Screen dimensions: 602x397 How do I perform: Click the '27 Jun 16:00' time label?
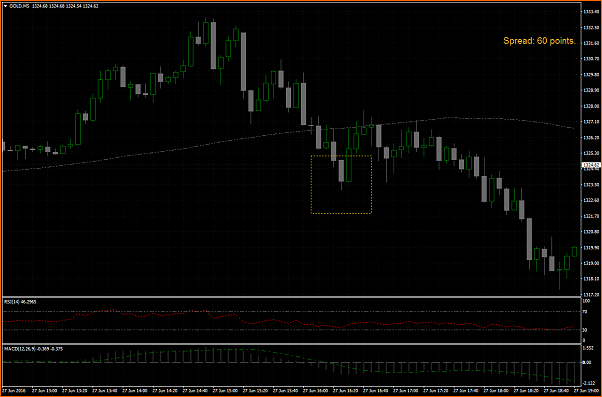point(316,390)
